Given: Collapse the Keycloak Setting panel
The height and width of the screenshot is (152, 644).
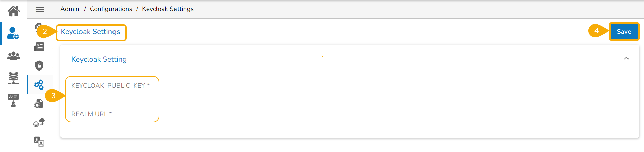Looking at the screenshot, I should coord(626,58).
